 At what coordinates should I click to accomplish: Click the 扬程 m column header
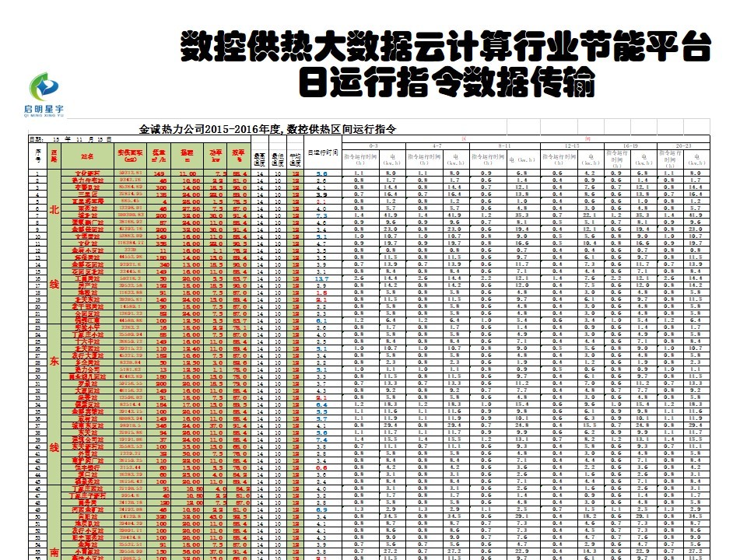tap(187, 156)
